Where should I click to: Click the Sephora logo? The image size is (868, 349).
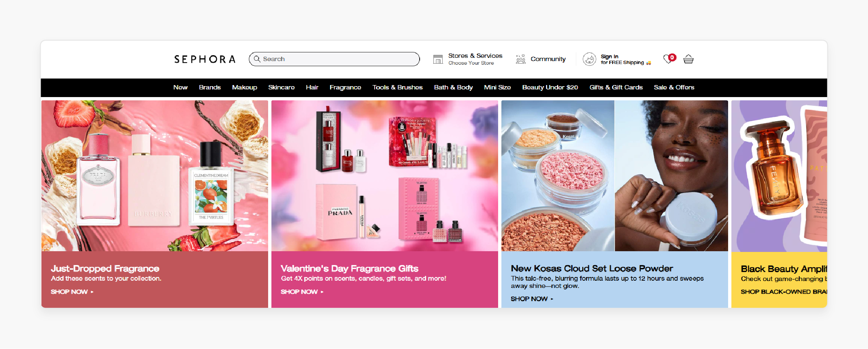205,59
